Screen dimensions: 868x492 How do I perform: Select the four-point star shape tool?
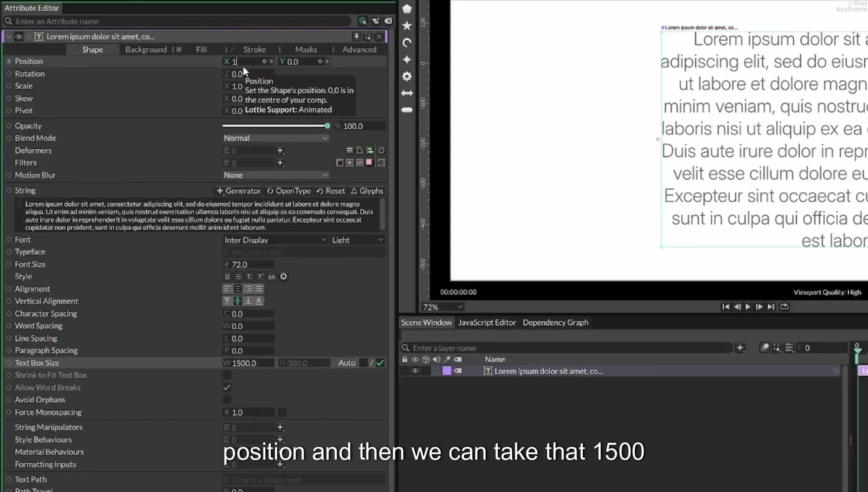click(407, 59)
